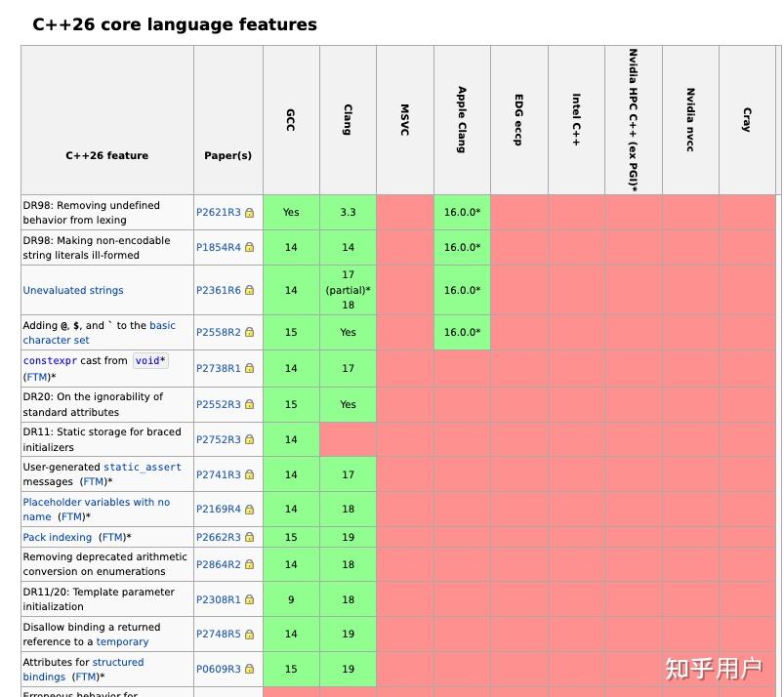Open the temporary link
Image resolution: width=784 pixels, height=697 pixels.
tap(122, 641)
